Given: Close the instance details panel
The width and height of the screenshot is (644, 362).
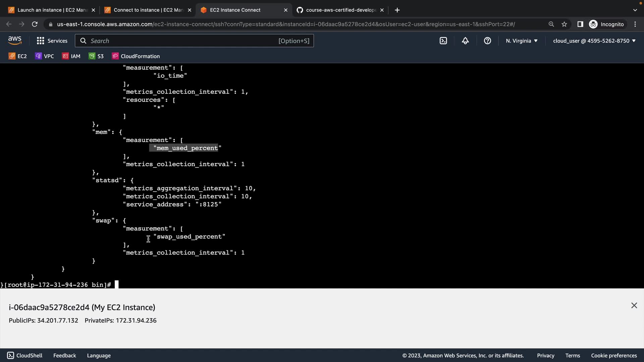Looking at the screenshot, I should [x=634, y=305].
